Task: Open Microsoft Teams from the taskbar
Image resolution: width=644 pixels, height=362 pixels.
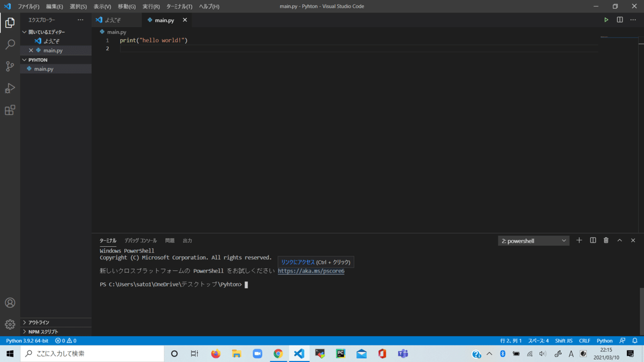Action: [x=402, y=353]
